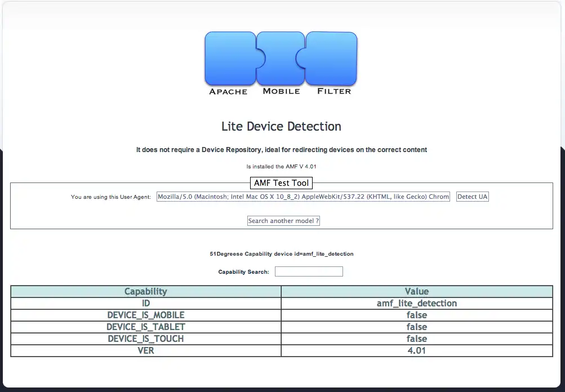Click the Capability Search label

coord(243,272)
